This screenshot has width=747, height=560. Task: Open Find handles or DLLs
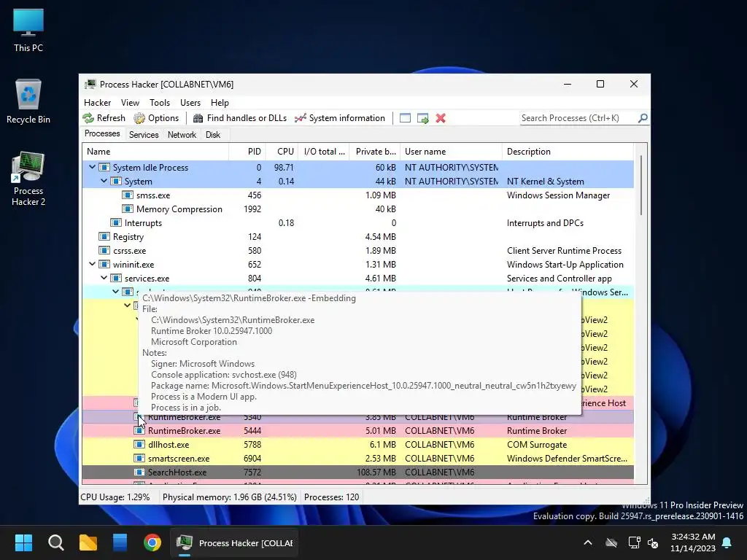[x=239, y=118]
